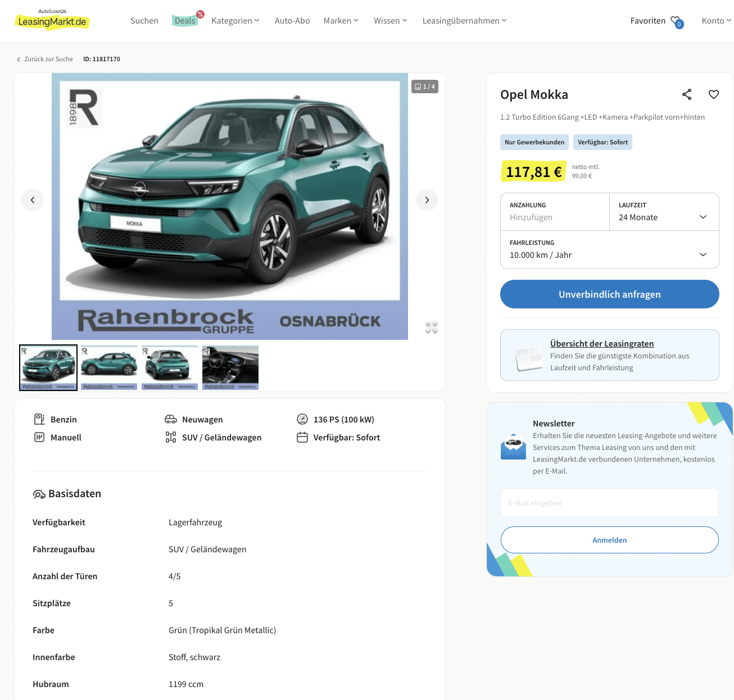Click the 136 PS speedometer icon
734x700 pixels.
[302, 419]
